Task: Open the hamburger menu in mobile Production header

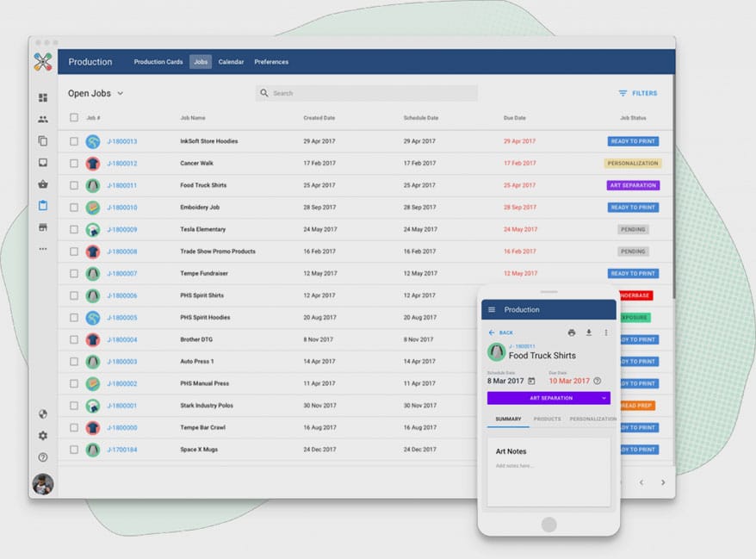Action: (x=492, y=309)
